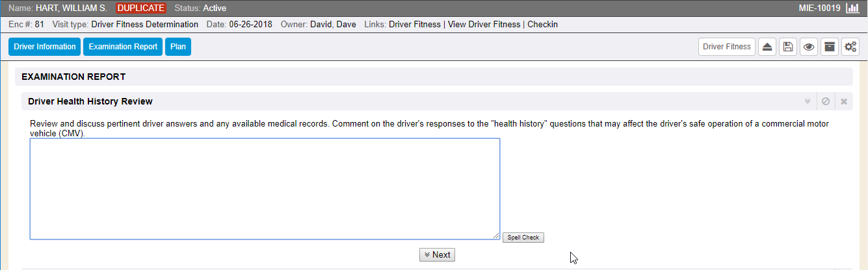Image resolution: width=868 pixels, height=270 pixels.
Task: Click the bar chart icon beside MIE-10019
Action: click(852, 8)
